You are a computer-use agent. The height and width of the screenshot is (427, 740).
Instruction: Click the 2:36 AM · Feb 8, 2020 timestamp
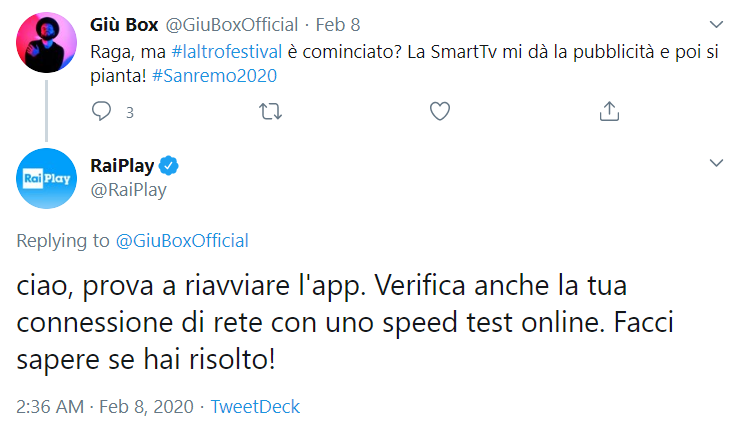click(104, 406)
